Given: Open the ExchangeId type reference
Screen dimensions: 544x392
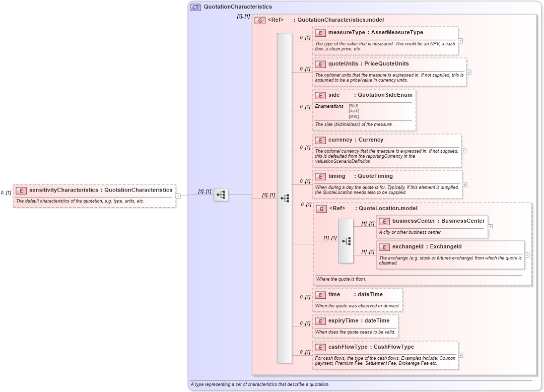Looking at the screenshot, I should (446, 247).
